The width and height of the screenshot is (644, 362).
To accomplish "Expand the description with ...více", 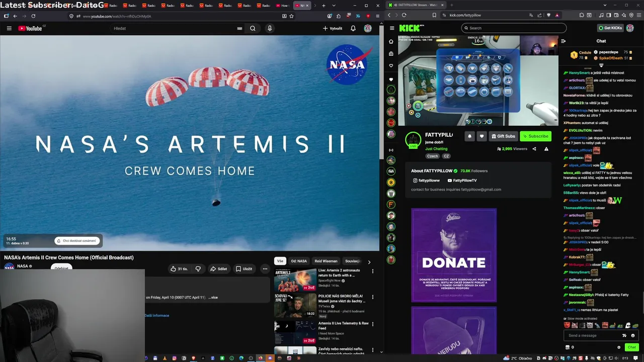I will [x=213, y=297].
